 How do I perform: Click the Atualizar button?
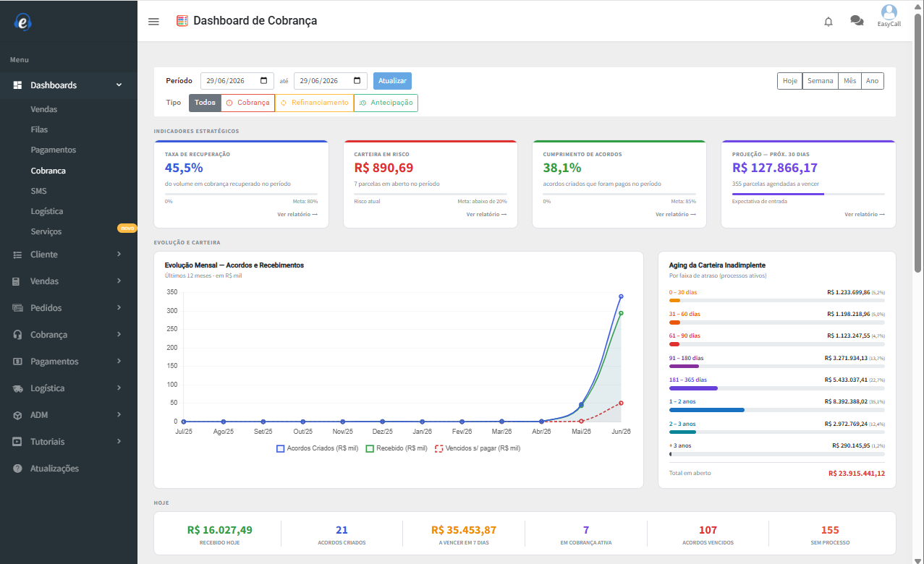392,81
